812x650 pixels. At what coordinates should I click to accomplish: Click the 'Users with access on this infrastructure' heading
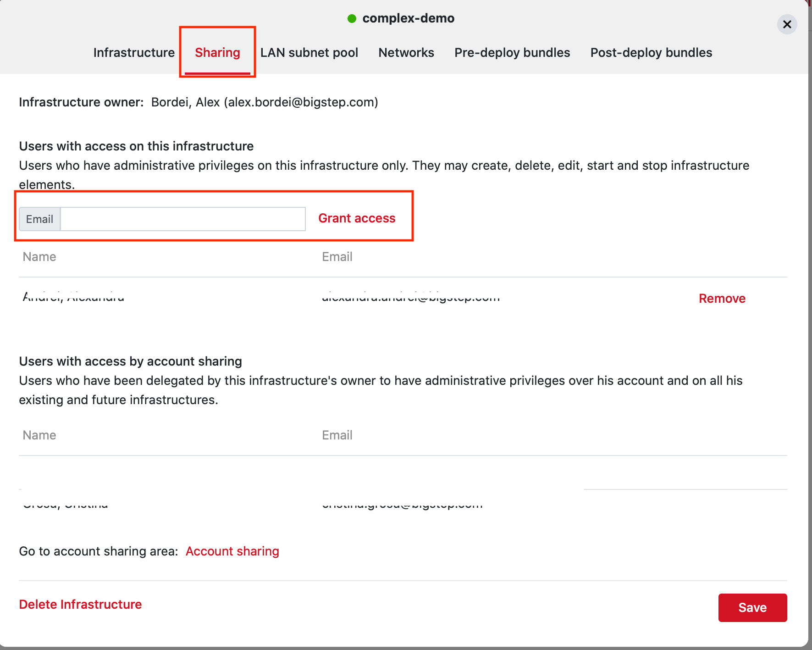[136, 146]
